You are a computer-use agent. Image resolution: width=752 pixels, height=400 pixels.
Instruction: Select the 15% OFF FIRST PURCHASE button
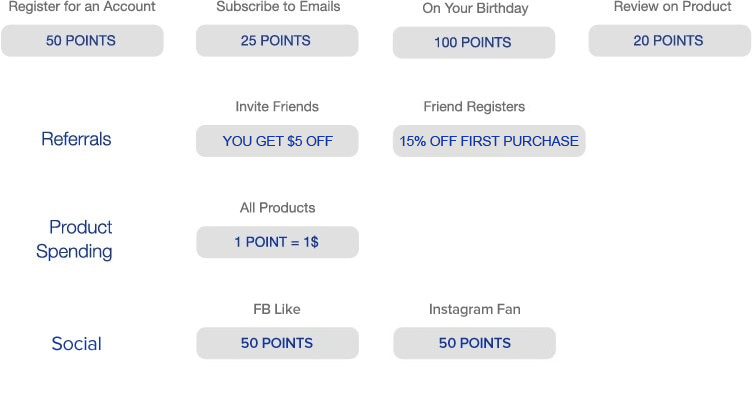click(489, 141)
